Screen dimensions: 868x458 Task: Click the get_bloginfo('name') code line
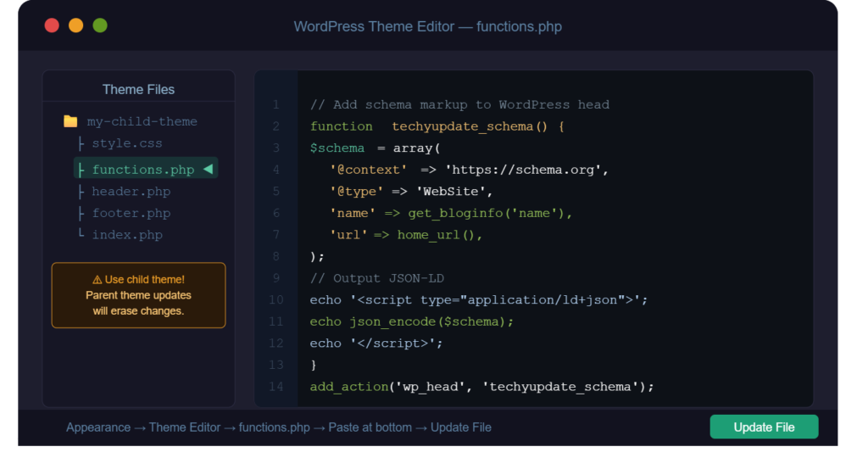[x=451, y=213]
